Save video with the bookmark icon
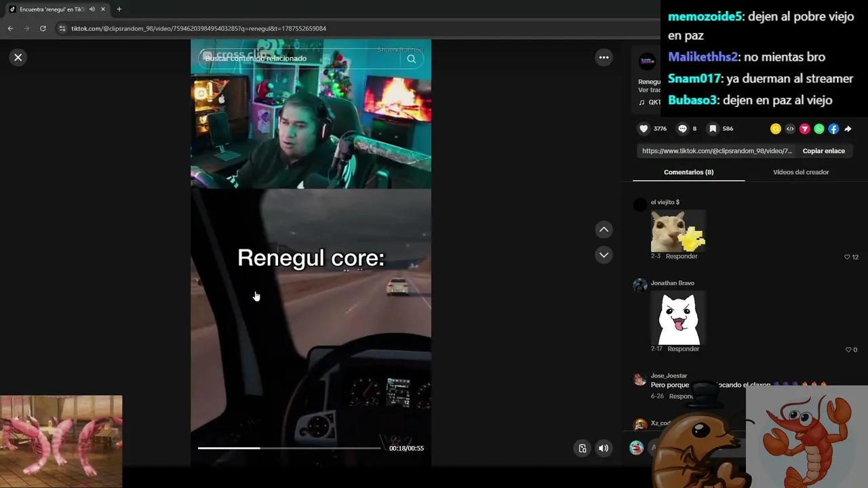 pyautogui.click(x=713, y=129)
